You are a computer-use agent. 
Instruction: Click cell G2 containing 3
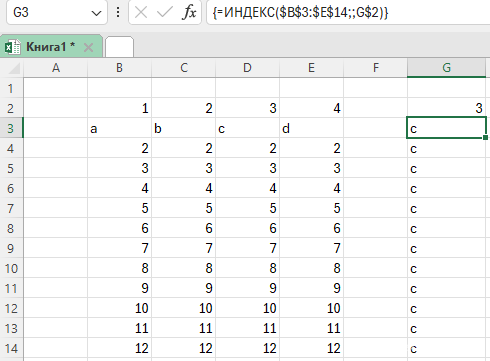(x=446, y=108)
